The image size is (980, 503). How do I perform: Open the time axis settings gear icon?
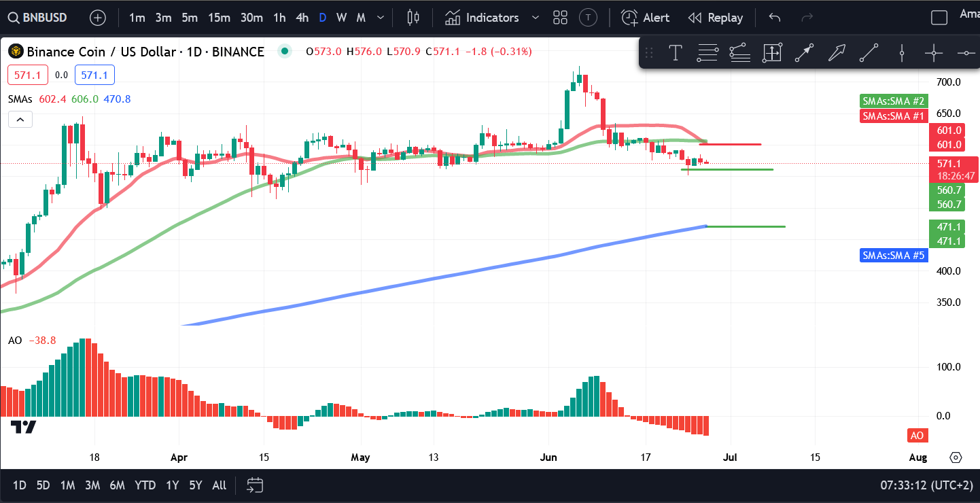click(956, 457)
